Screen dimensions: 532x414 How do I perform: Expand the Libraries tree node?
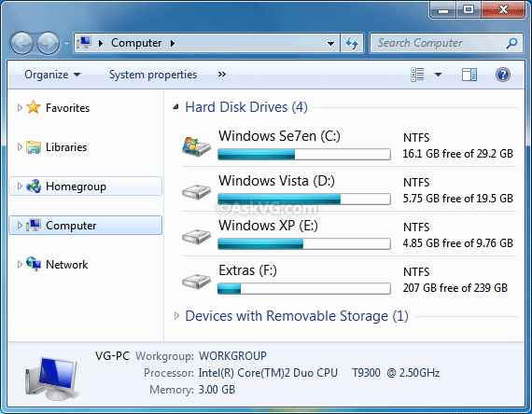click(x=20, y=146)
